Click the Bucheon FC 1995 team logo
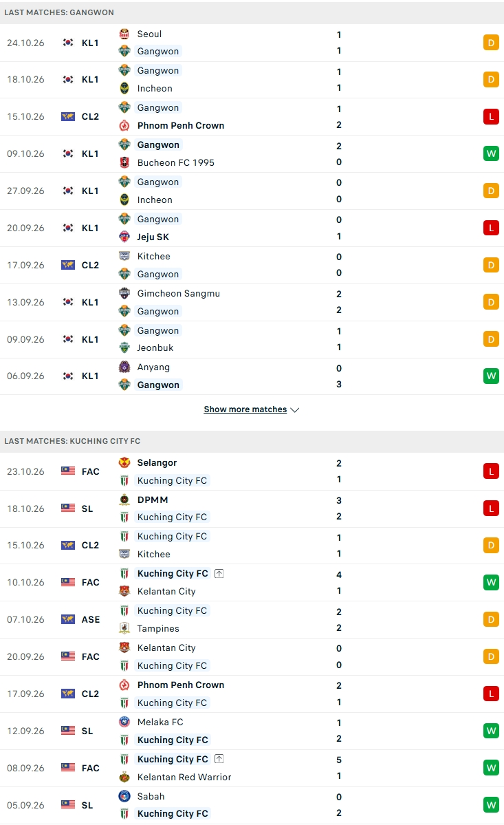Screen dimensions: 504x825 (x=124, y=162)
